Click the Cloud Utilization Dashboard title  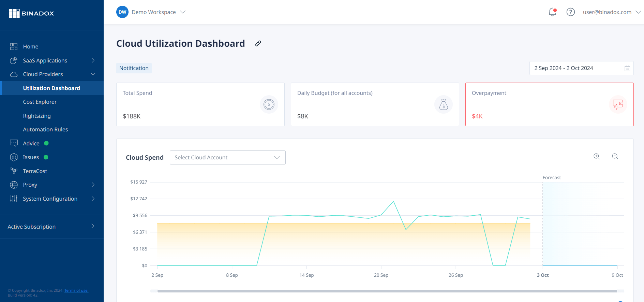(181, 43)
